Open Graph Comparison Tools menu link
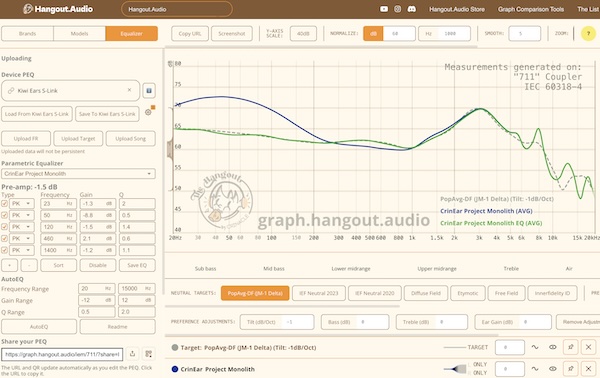The height and width of the screenshot is (378, 600). coord(531,9)
